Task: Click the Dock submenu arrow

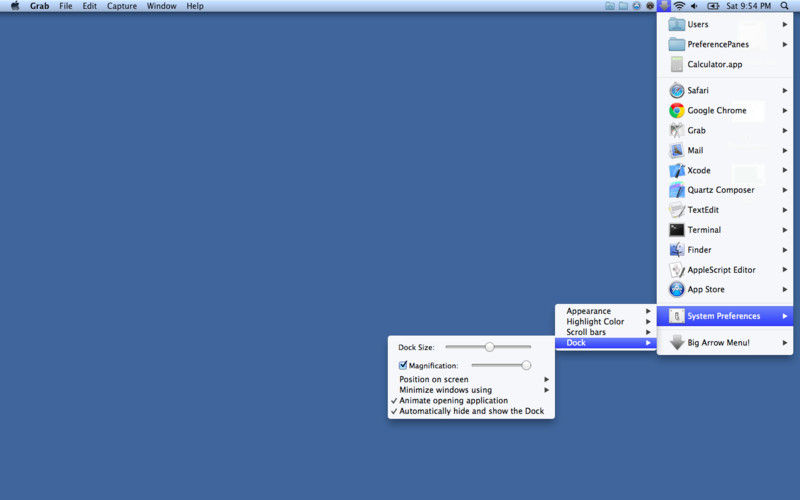Action: point(648,343)
